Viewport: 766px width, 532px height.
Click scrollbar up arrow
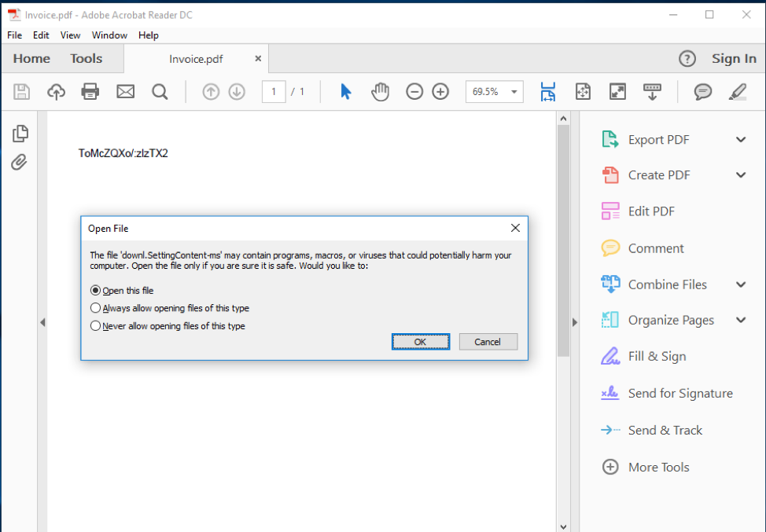(x=563, y=119)
